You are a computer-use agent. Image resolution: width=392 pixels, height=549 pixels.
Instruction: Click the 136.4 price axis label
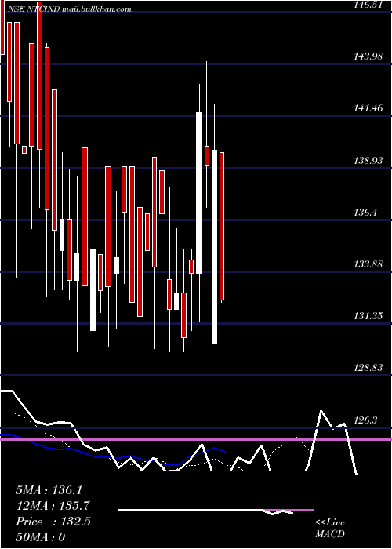tap(365, 213)
